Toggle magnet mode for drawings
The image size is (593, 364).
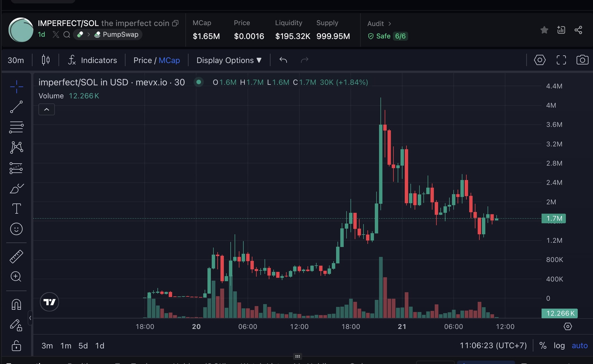(16, 304)
